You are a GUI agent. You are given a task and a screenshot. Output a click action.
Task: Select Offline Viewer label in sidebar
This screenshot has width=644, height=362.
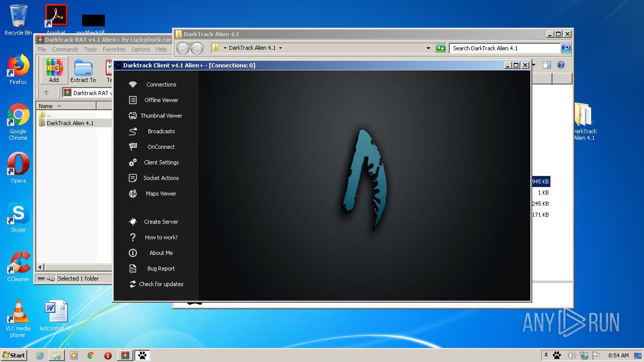pyautogui.click(x=161, y=100)
